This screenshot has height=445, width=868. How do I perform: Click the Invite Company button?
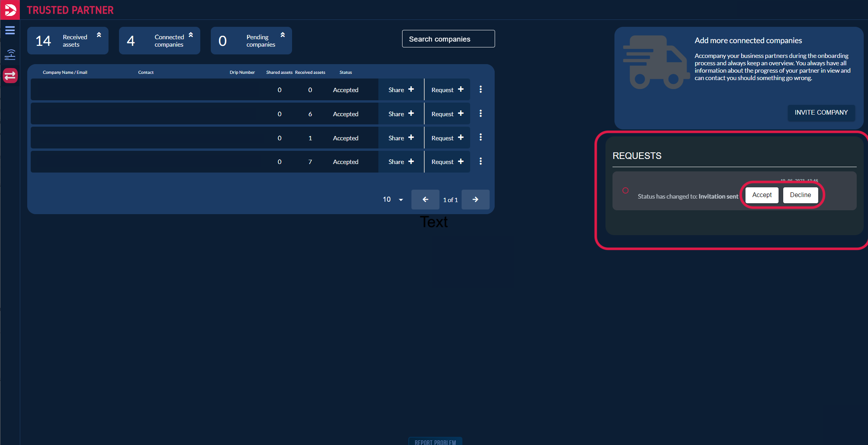tap(821, 112)
